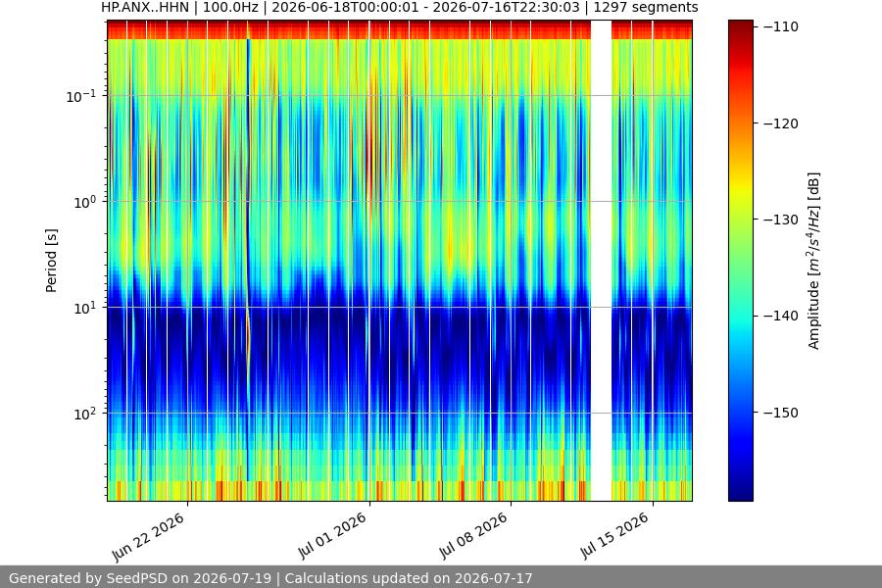Click the 10² period tick label
Image resolution: width=882 pixels, height=588 pixels.
point(84,414)
